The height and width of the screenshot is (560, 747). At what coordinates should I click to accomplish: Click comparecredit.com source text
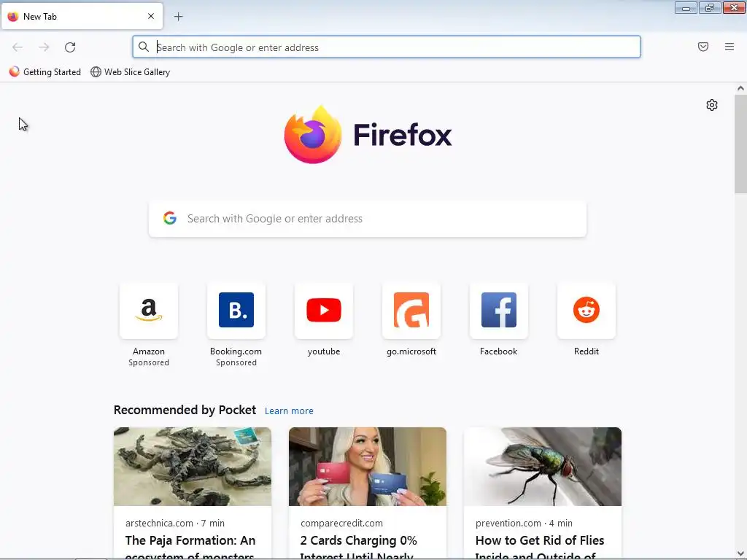341,523
